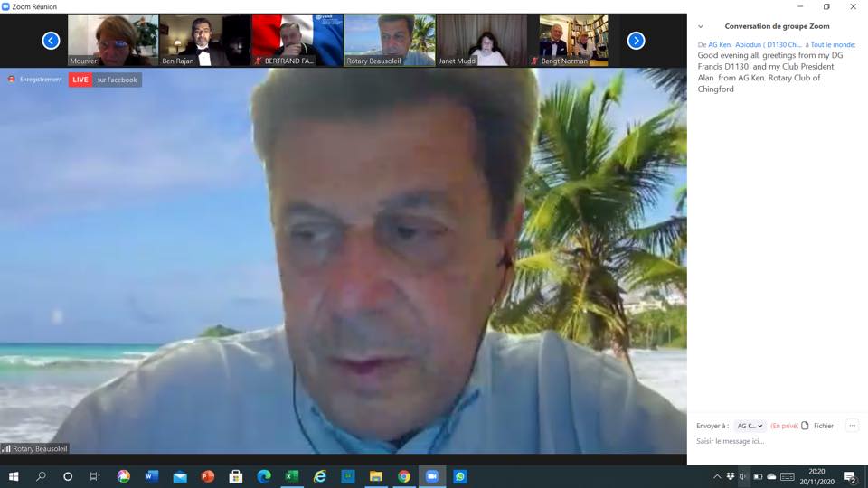Show next participants with right arrow
Image resolution: width=868 pixels, height=488 pixels.
tap(636, 40)
